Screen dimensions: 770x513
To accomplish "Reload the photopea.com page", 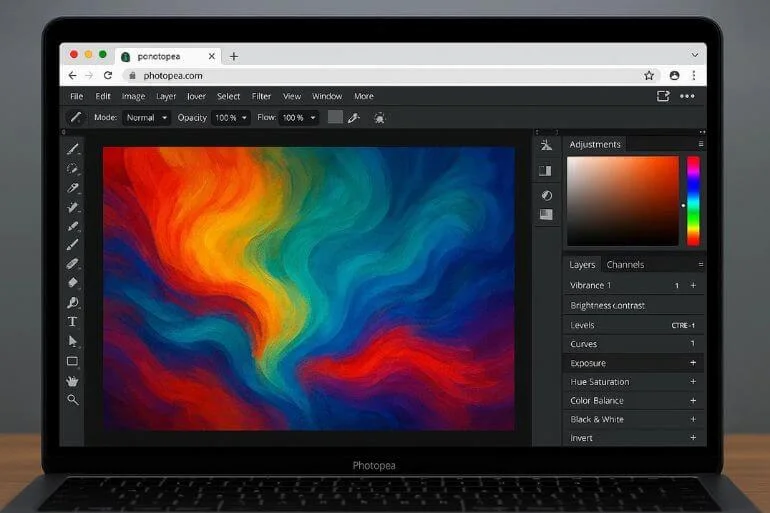I will tap(108, 76).
